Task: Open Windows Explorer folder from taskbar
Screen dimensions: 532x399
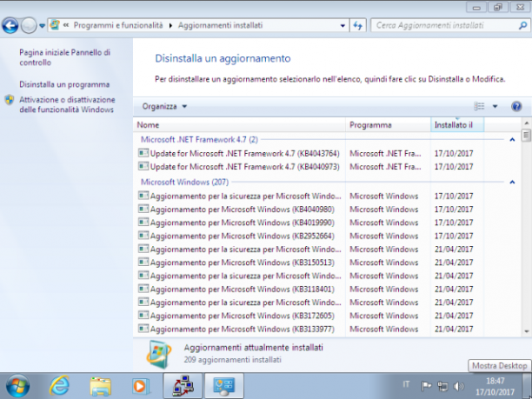Action: 101,387
